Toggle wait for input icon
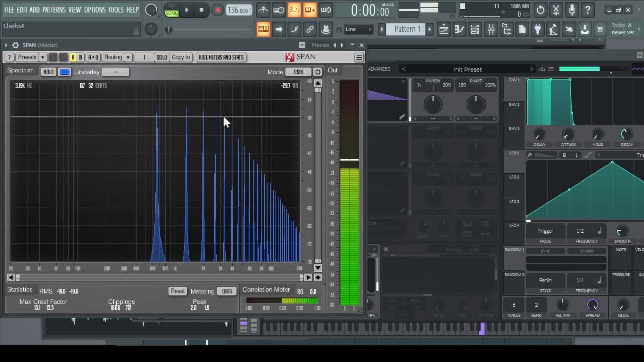The width and height of the screenshot is (644, 362). (279, 10)
